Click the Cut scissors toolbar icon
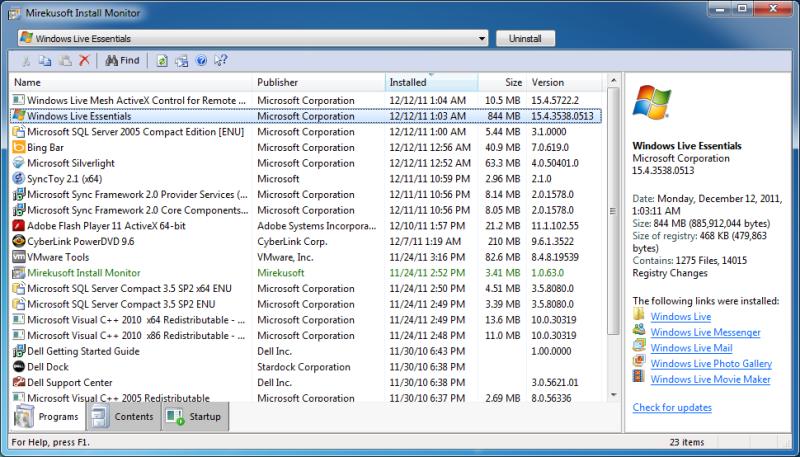Viewport: 800px width, 457px height. click(26, 61)
